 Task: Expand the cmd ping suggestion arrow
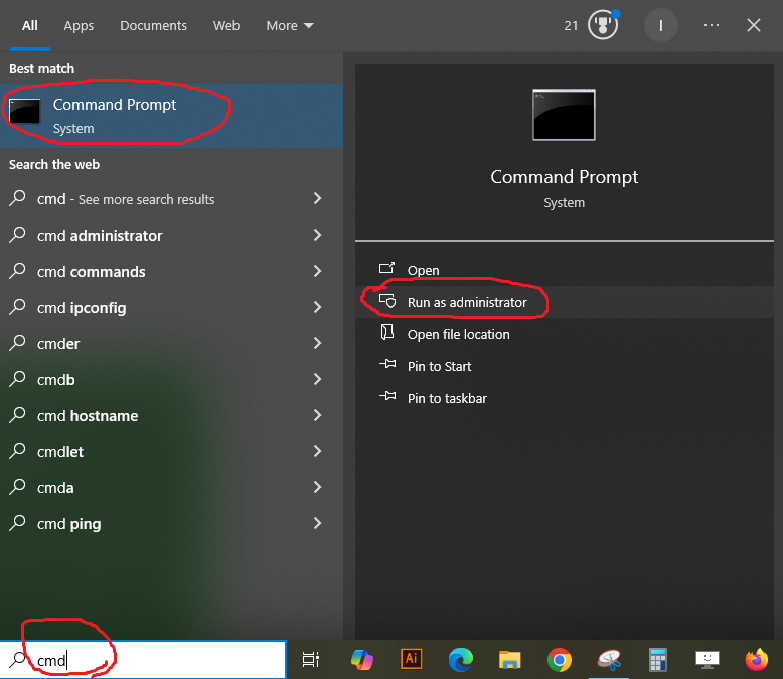coord(318,523)
